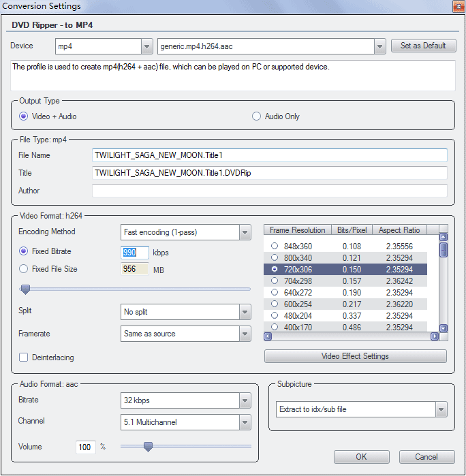
Task: Click the Cancel button
Action: click(426, 457)
